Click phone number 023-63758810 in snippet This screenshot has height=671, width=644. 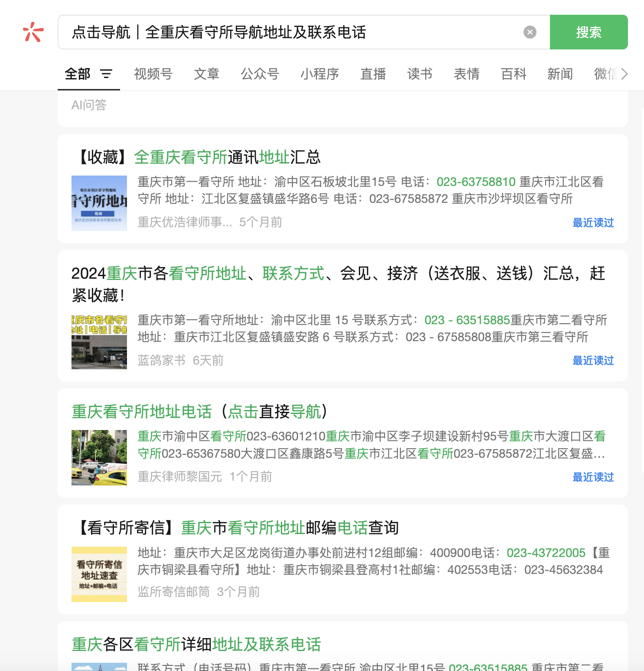click(476, 182)
